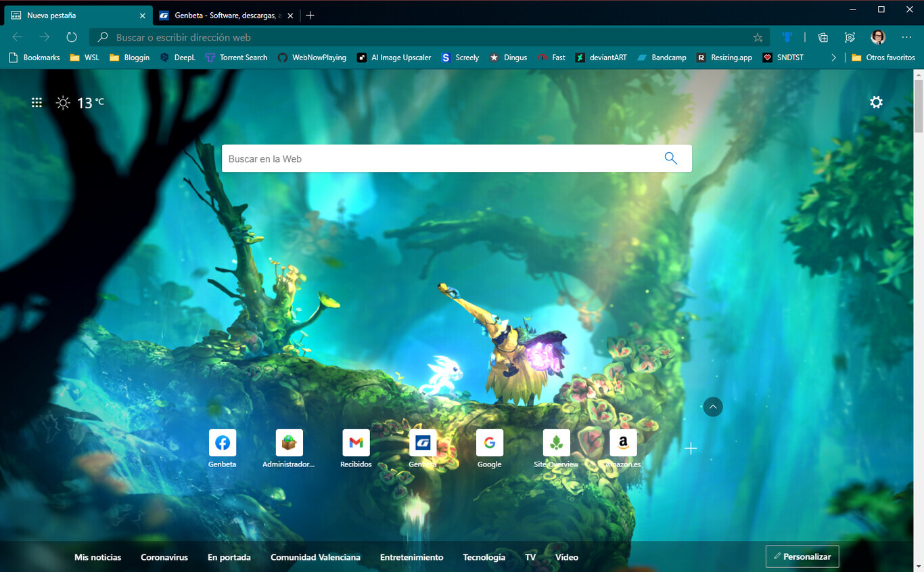Screen dimensions: 924x572
Task: Click the reload page icon
Action: pyautogui.click(x=72, y=37)
